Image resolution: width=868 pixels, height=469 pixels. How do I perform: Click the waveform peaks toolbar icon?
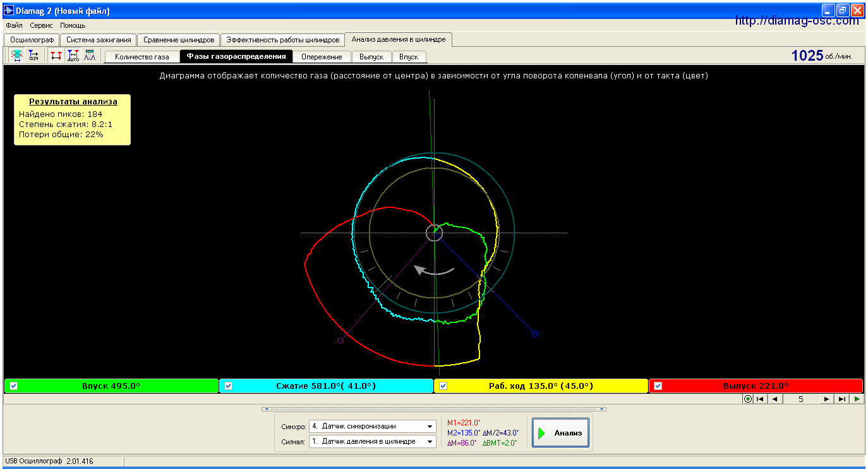pos(90,56)
